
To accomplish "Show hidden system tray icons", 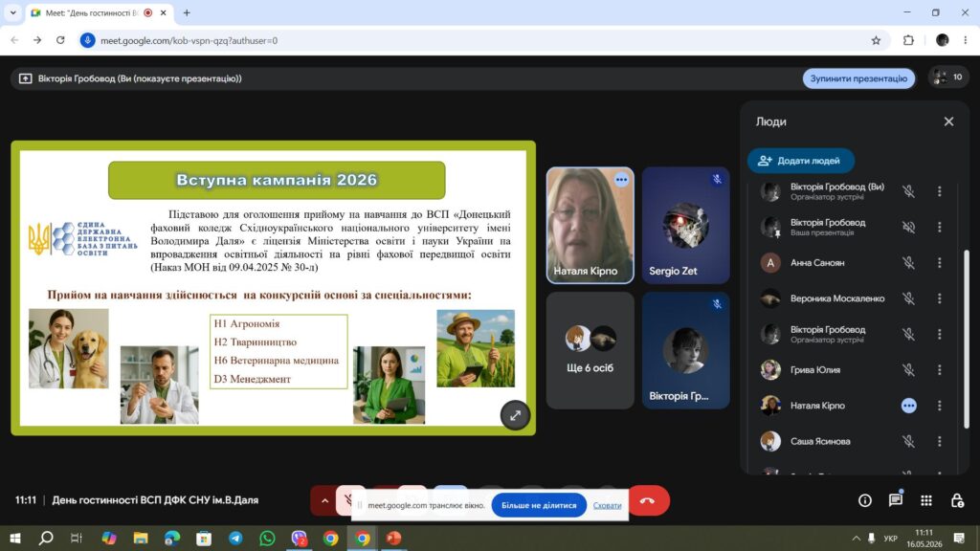I will click(x=856, y=538).
